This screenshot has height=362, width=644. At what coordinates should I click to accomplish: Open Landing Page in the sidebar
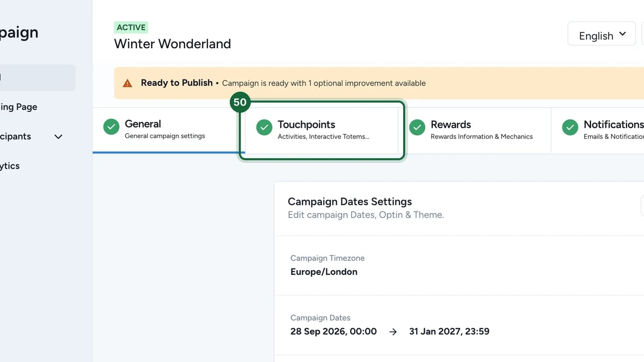19,107
